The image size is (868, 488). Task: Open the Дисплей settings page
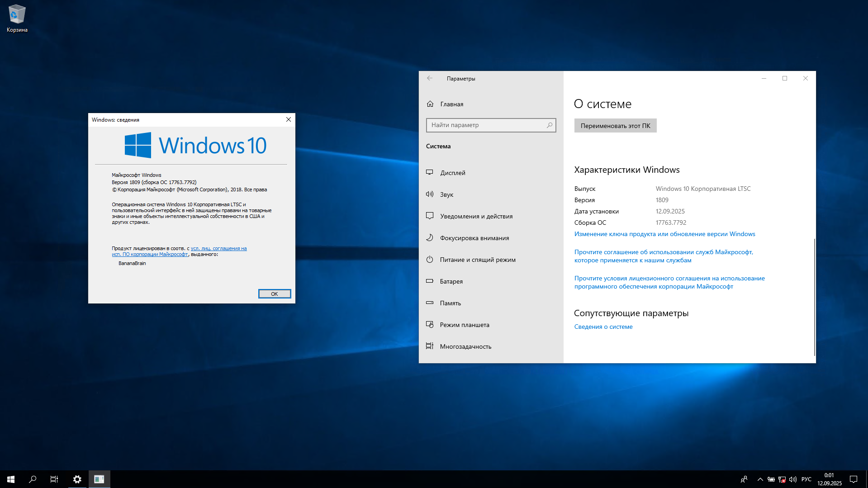(491, 173)
